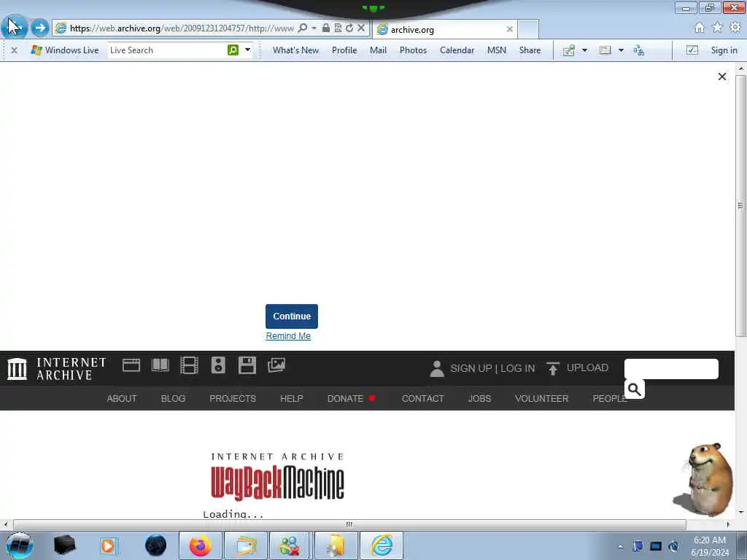Stop loading with the address bar X icon
This screenshot has width=747, height=560.
[361, 28]
